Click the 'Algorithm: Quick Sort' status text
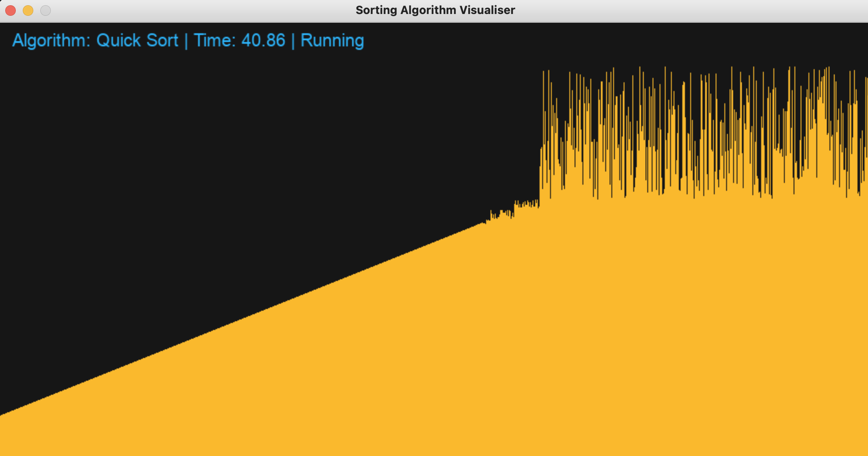The image size is (868, 456). (x=95, y=41)
